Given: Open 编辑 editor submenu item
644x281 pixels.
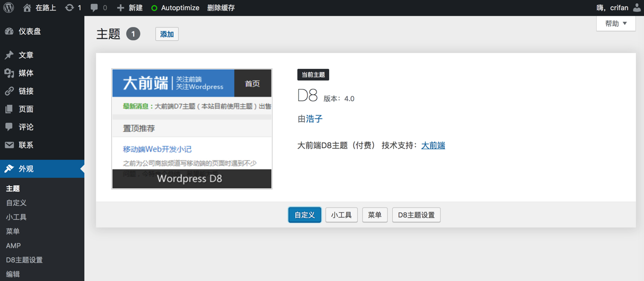Looking at the screenshot, I should [x=13, y=274].
